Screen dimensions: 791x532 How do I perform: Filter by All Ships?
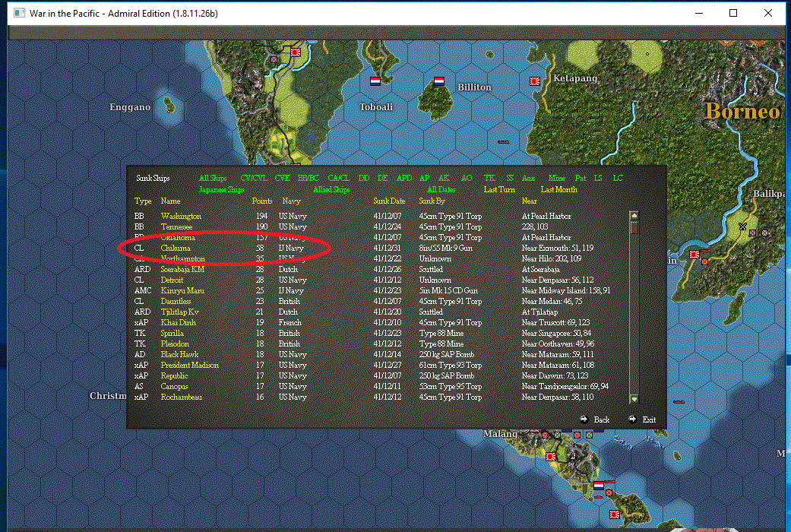pyautogui.click(x=213, y=178)
